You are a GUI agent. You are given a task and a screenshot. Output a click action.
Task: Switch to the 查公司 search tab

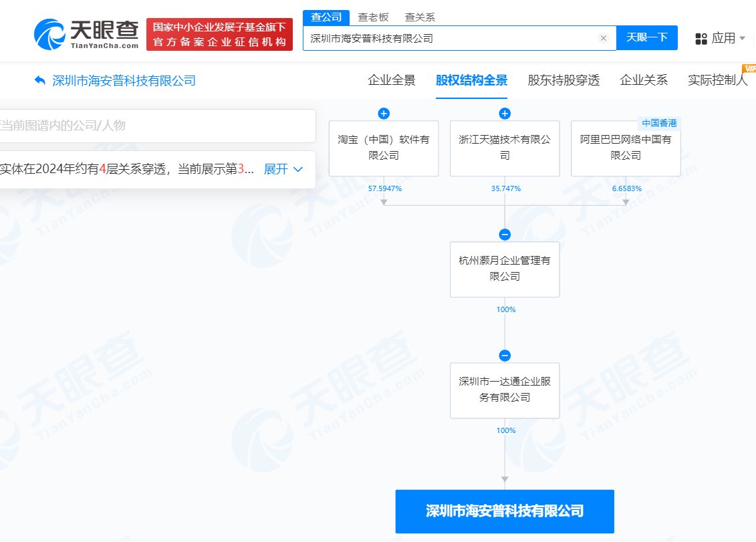(x=326, y=17)
